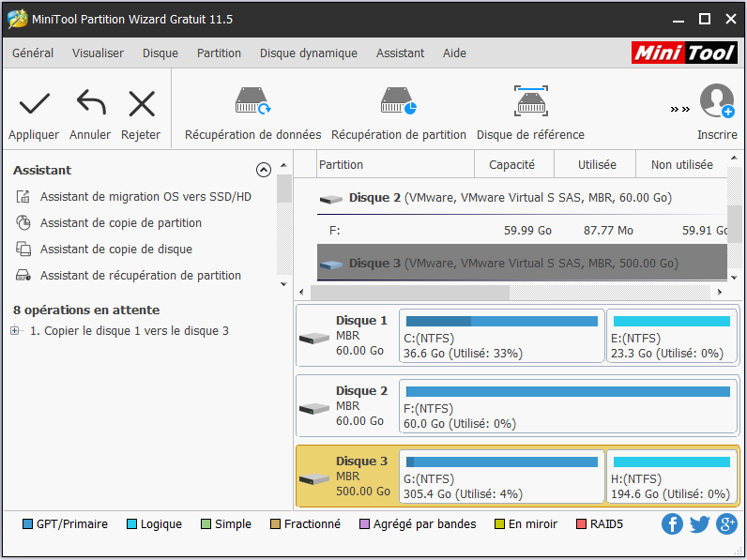Image resolution: width=747 pixels, height=560 pixels.
Task: Collapse the Assistant panel section
Action: click(264, 170)
